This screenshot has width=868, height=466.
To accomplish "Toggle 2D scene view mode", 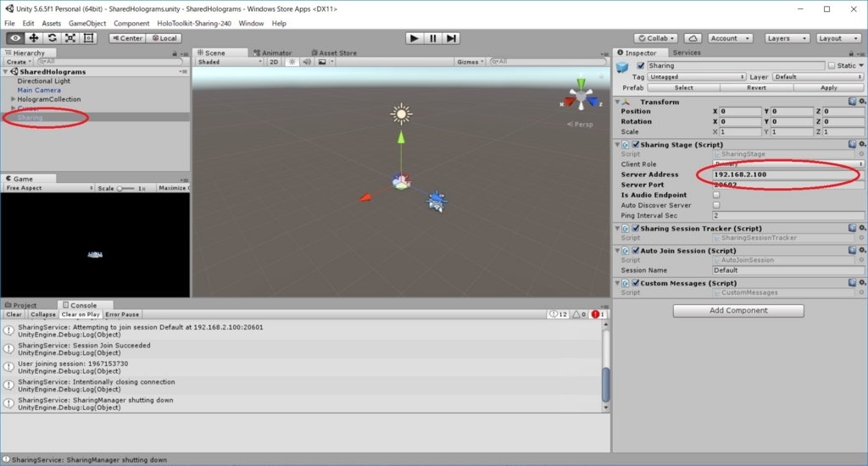I will 274,62.
